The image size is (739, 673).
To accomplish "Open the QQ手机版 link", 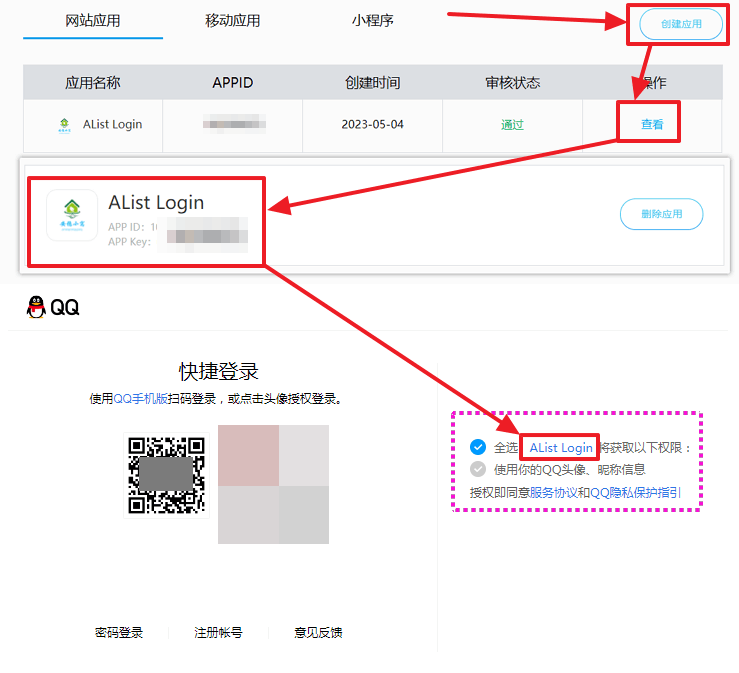I will [140, 399].
